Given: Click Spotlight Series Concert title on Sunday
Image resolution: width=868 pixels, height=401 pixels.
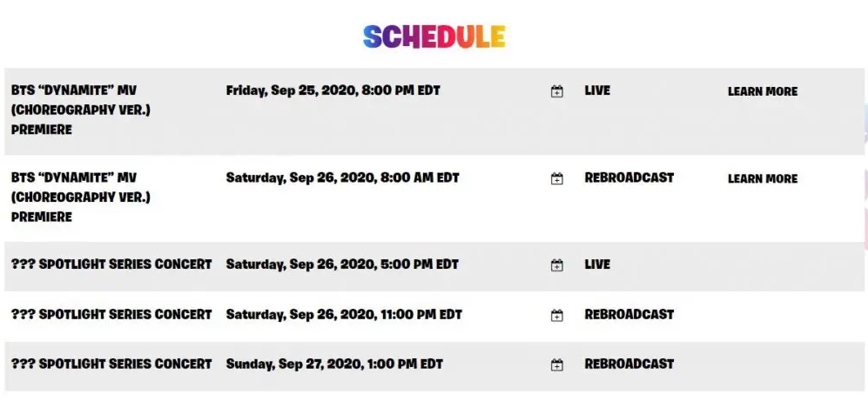Looking at the screenshot, I should point(111,364).
